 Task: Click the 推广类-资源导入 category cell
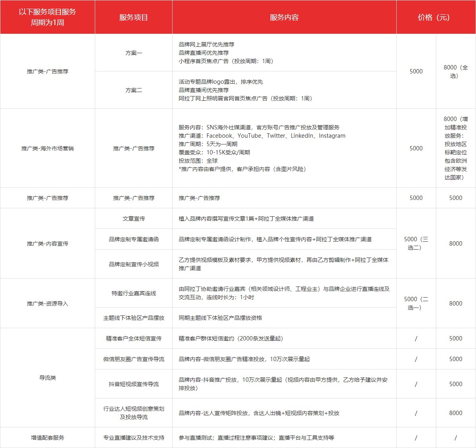click(x=48, y=304)
